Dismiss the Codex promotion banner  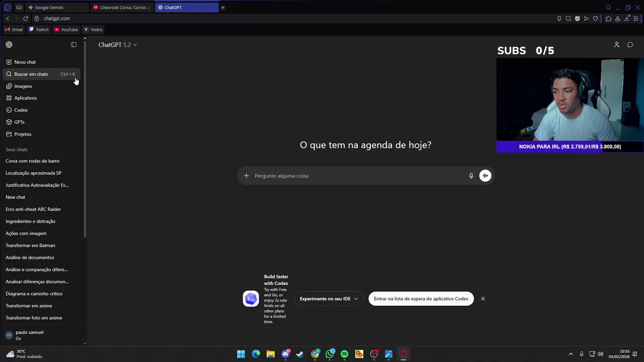pyautogui.click(x=483, y=299)
